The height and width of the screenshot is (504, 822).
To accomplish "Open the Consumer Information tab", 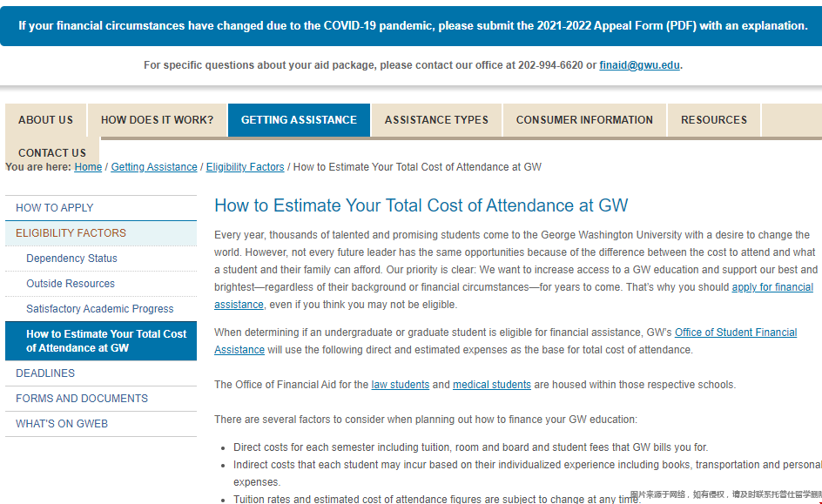I will coord(584,120).
